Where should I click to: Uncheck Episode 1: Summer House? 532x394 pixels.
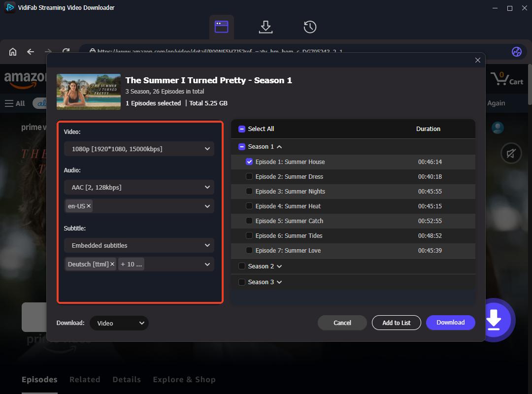(249, 162)
